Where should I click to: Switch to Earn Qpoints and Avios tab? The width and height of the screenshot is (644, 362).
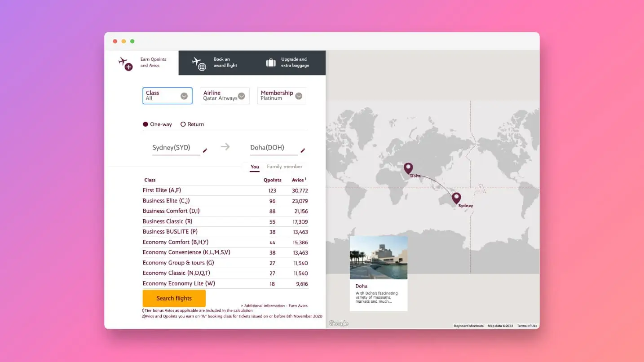(x=141, y=62)
